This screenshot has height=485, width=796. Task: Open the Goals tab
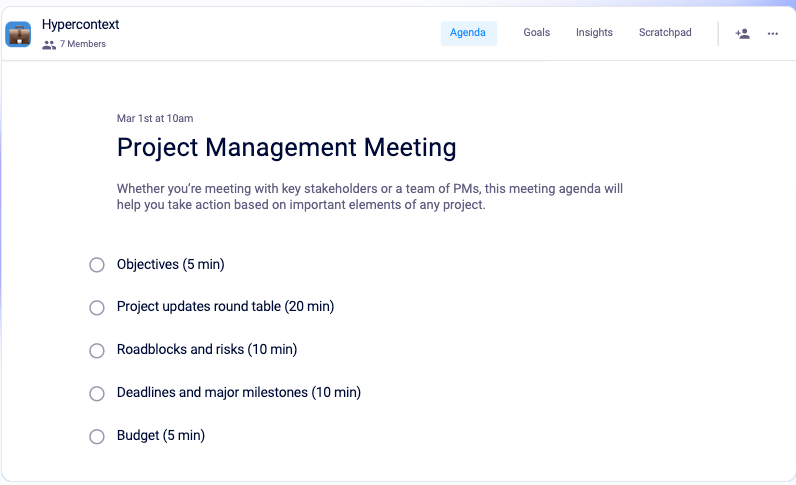point(536,33)
